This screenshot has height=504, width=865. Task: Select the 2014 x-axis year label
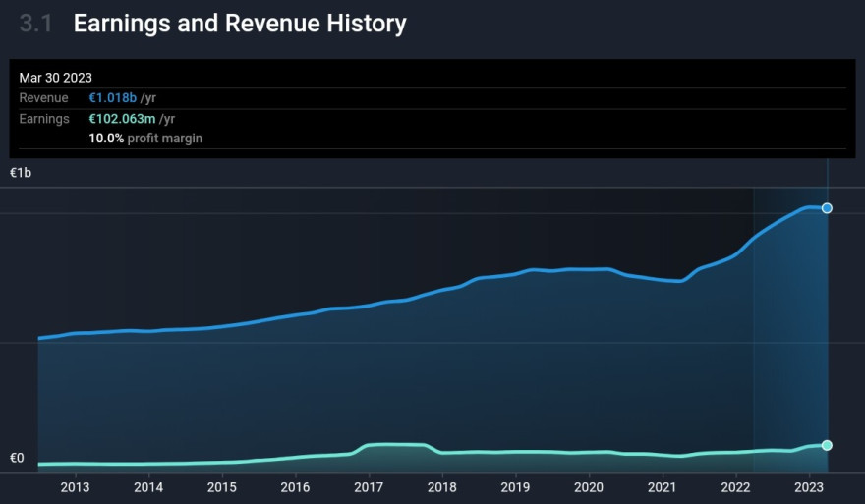click(148, 487)
